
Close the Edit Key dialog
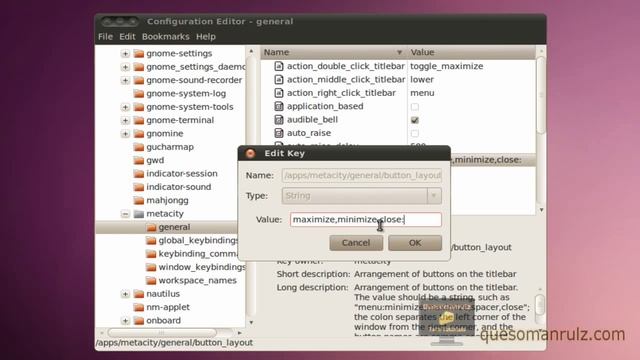[x=250, y=153]
